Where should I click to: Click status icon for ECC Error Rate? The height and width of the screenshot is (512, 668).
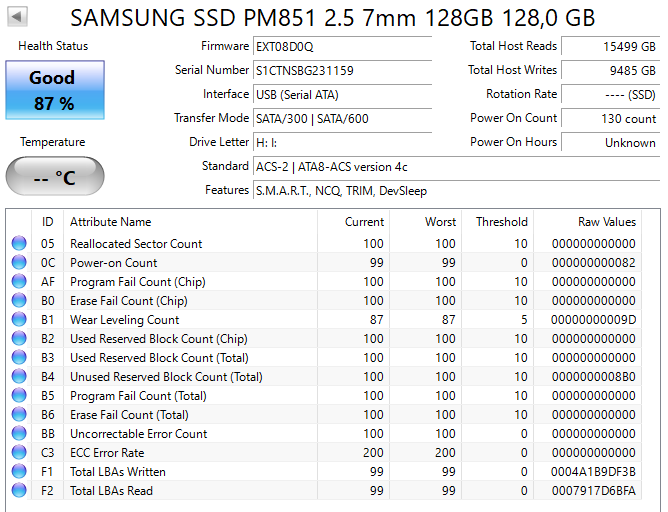point(19,453)
